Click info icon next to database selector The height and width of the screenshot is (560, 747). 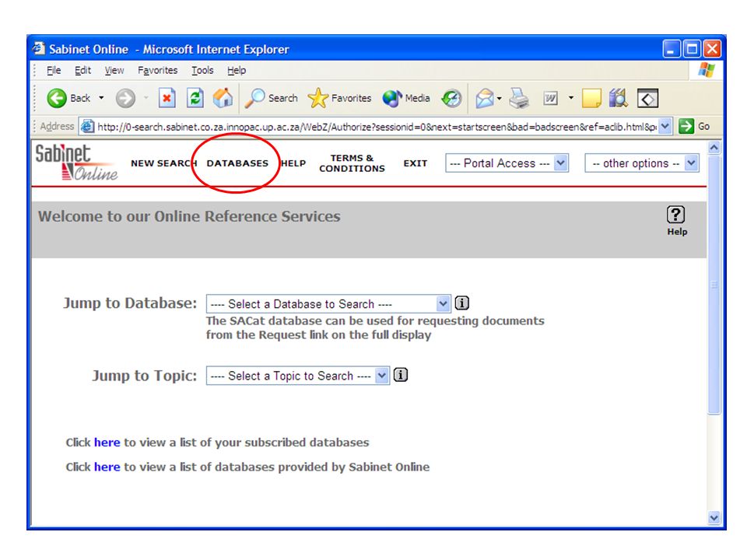click(461, 303)
